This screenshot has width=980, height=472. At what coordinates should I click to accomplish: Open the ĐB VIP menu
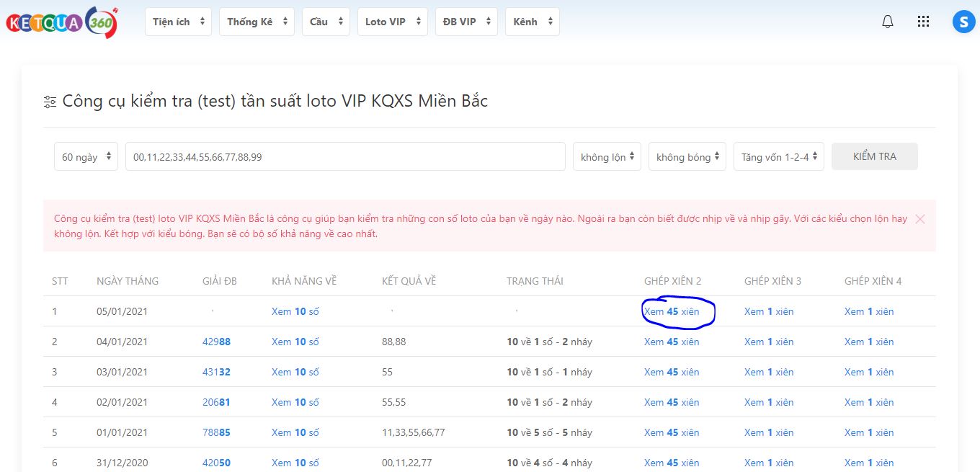[466, 22]
